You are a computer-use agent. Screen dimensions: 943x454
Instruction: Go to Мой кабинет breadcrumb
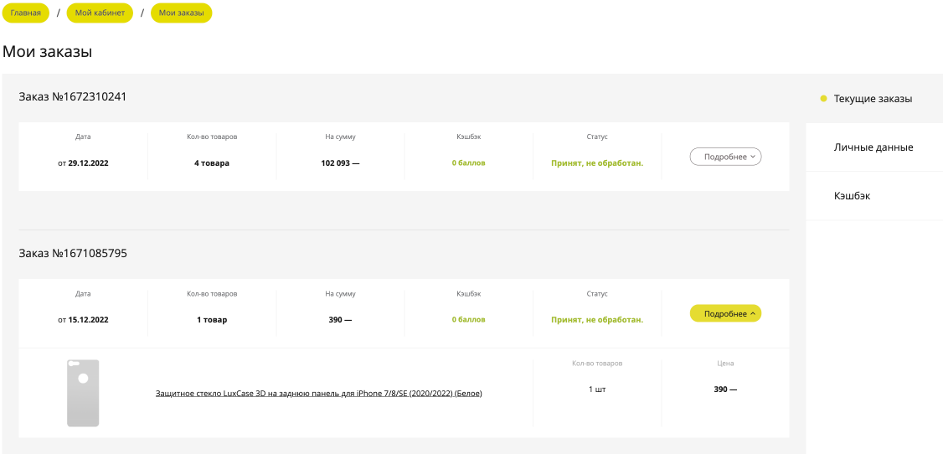(100, 13)
